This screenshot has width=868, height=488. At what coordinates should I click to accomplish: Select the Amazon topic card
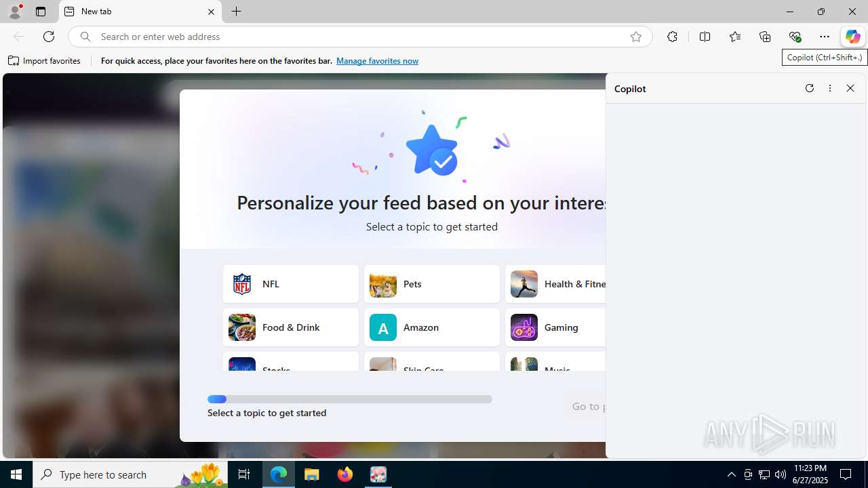[x=432, y=327]
